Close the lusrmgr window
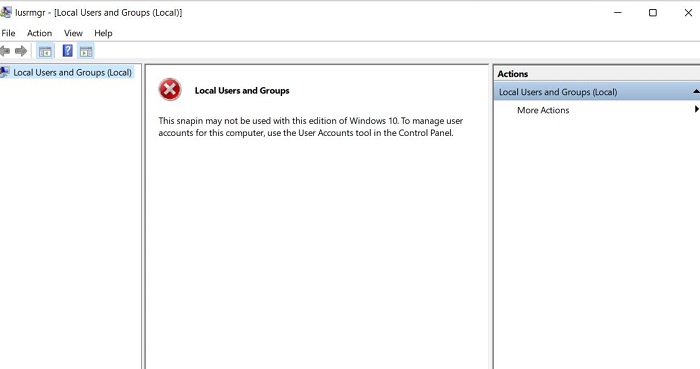700x369 pixels. [688, 12]
